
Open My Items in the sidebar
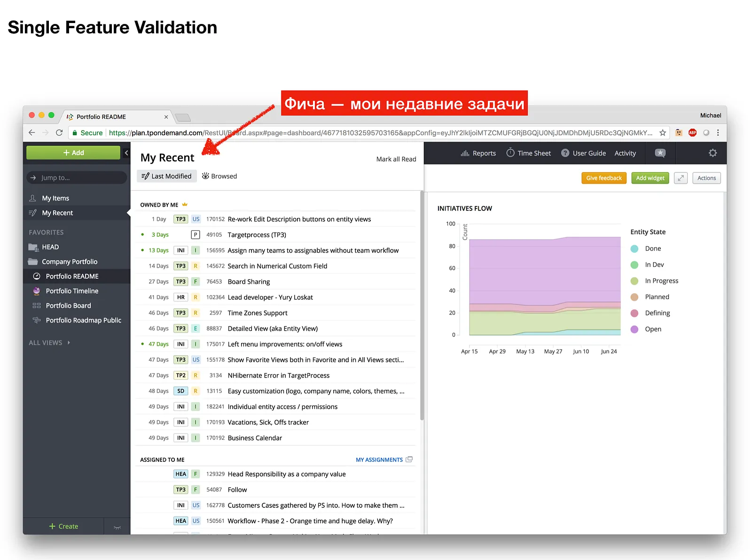pos(55,198)
